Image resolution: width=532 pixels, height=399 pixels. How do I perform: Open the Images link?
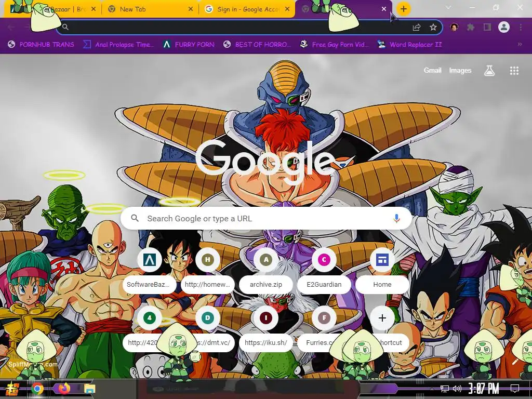click(x=460, y=71)
